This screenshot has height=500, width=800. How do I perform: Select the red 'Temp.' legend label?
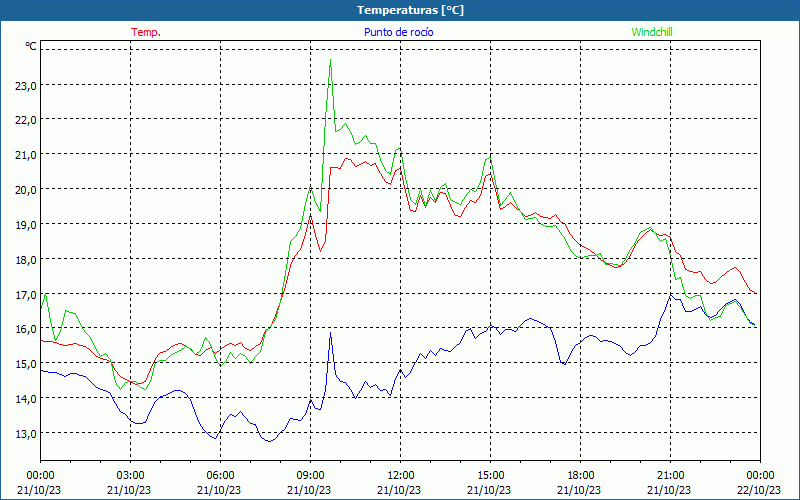(x=146, y=32)
